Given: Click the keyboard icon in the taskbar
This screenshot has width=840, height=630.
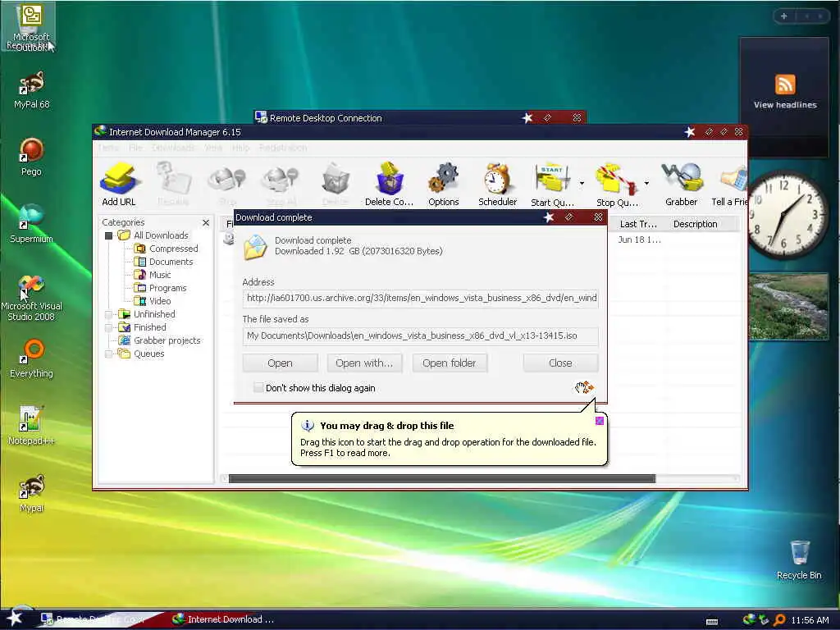Looking at the screenshot, I should click(712, 622).
